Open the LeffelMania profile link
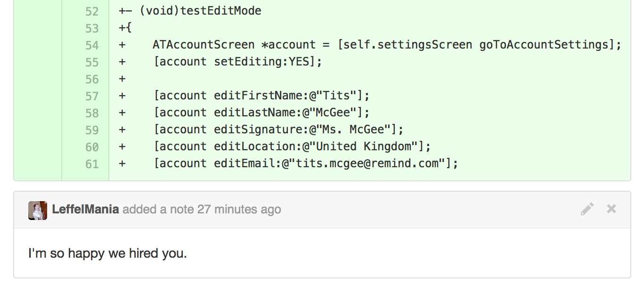Viewport: 644px width, 285px height. point(85,210)
